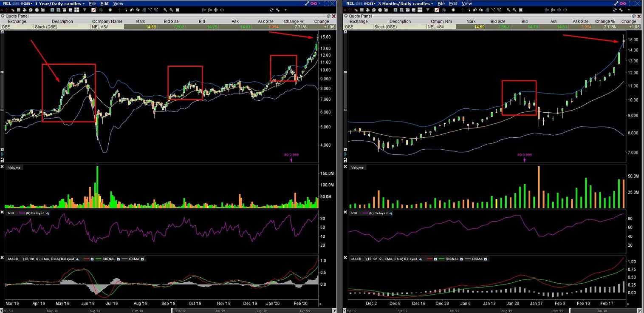This screenshot has height=313, width=644.
Task: Click redo arrow in left chart toolbar
Action: 138,10
